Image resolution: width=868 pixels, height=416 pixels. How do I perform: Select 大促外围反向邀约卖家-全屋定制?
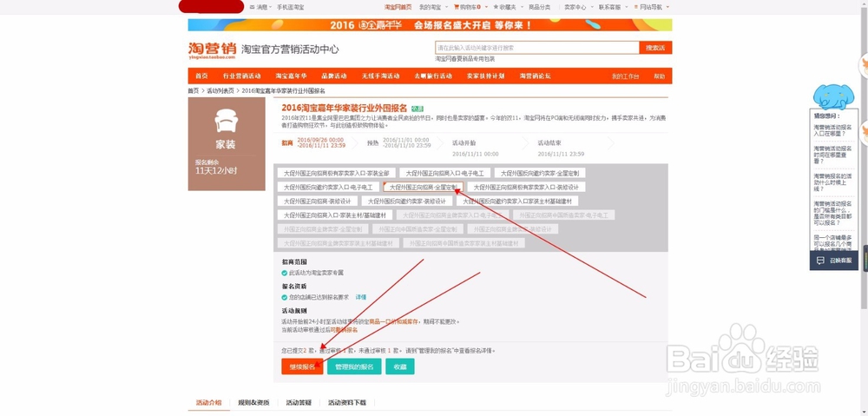pyautogui.click(x=540, y=174)
